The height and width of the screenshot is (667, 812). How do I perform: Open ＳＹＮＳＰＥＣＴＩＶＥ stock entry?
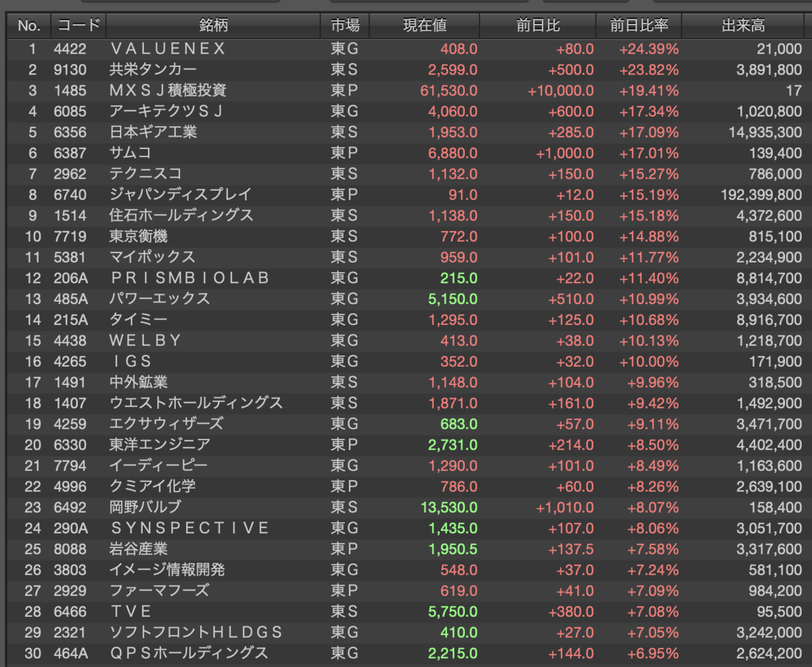[x=189, y=528]
